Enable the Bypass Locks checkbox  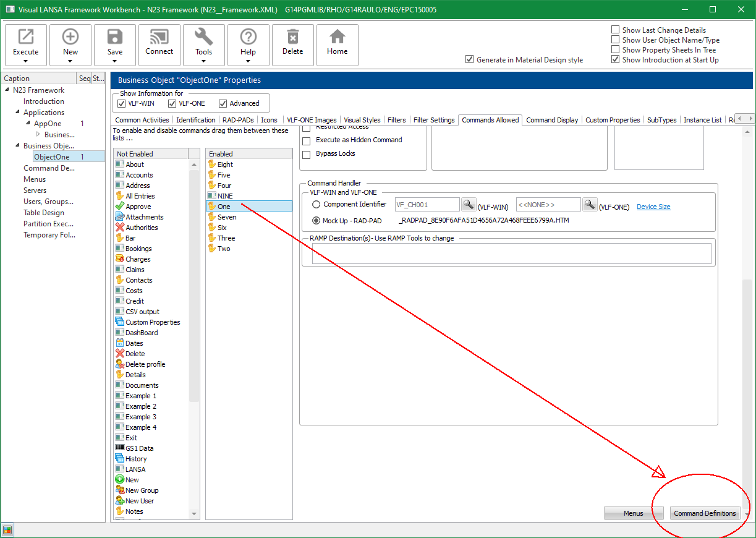tap(306, 154)
